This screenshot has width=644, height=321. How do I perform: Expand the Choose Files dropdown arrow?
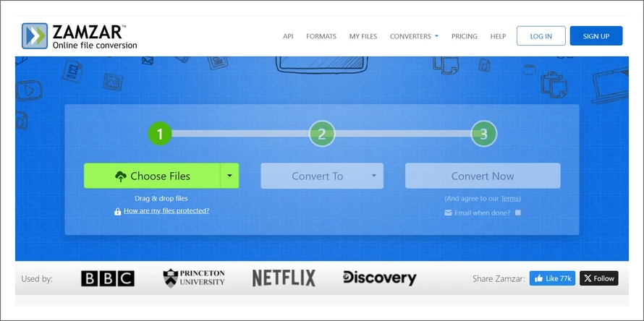coord(229,176)
